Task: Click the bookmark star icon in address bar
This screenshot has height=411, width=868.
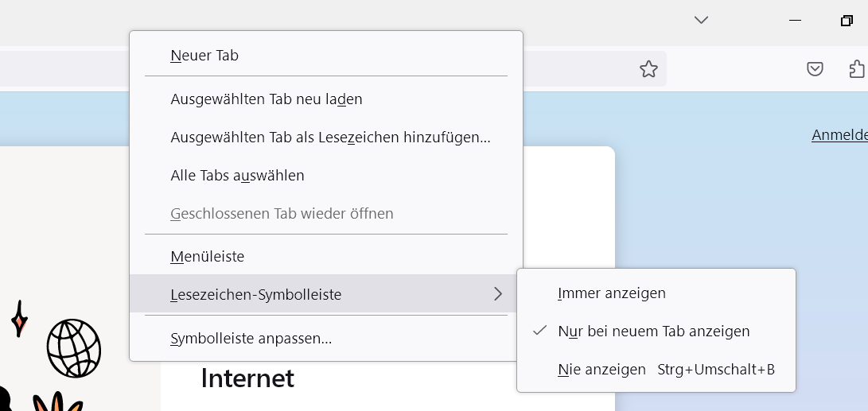Action: click(648, 69)
